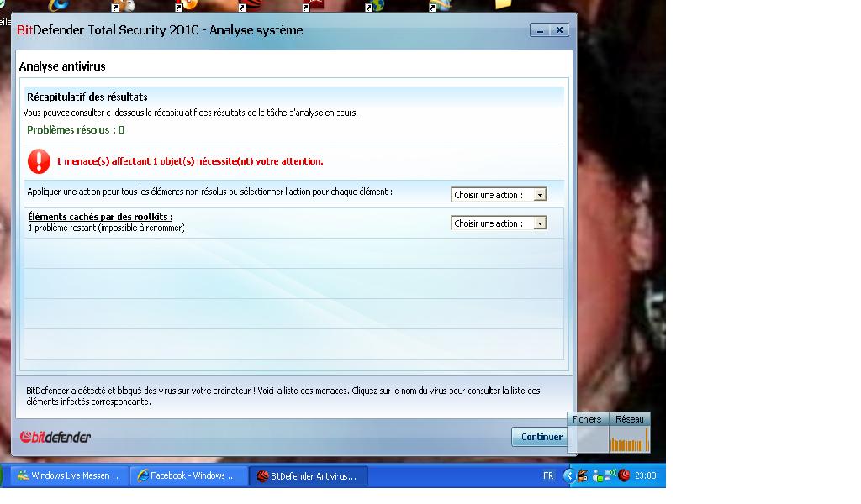Open Windows Live Messenger taskbar item
Image resolution: width=861 pixels, height=504 pixels.
(69, 475)
